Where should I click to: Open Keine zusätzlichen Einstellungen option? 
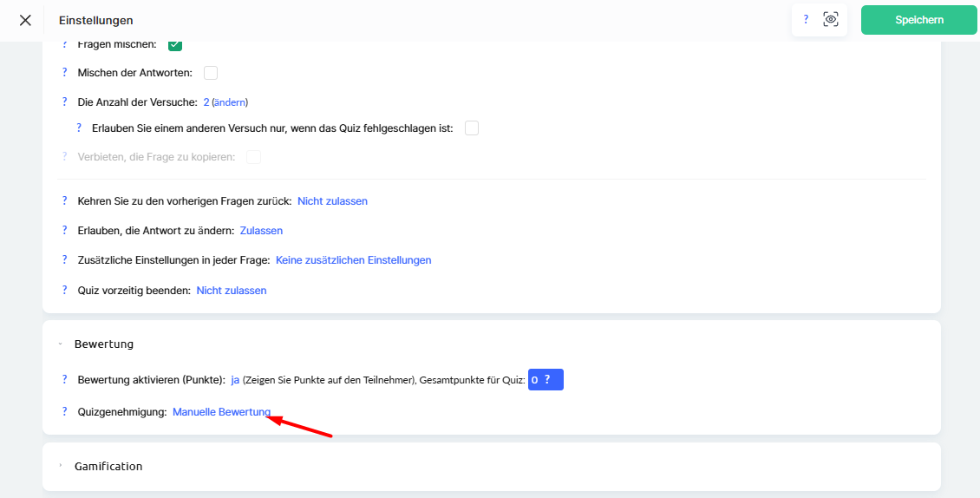coord(354,260)
